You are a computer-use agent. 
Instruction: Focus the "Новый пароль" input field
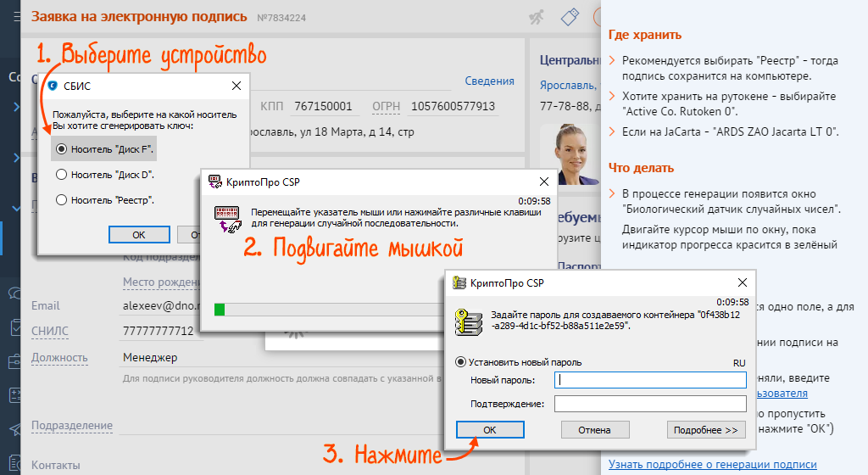(x=650, y=380)
